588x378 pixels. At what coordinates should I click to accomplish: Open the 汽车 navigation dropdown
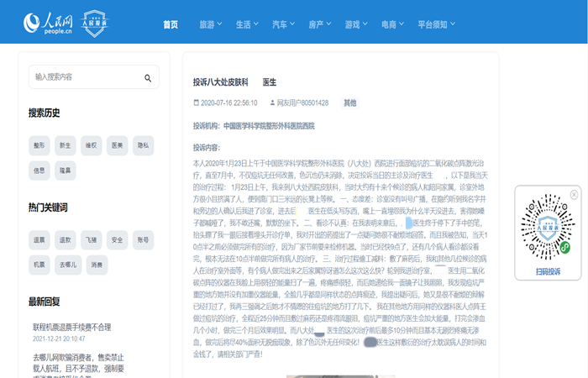coord(284,24)
